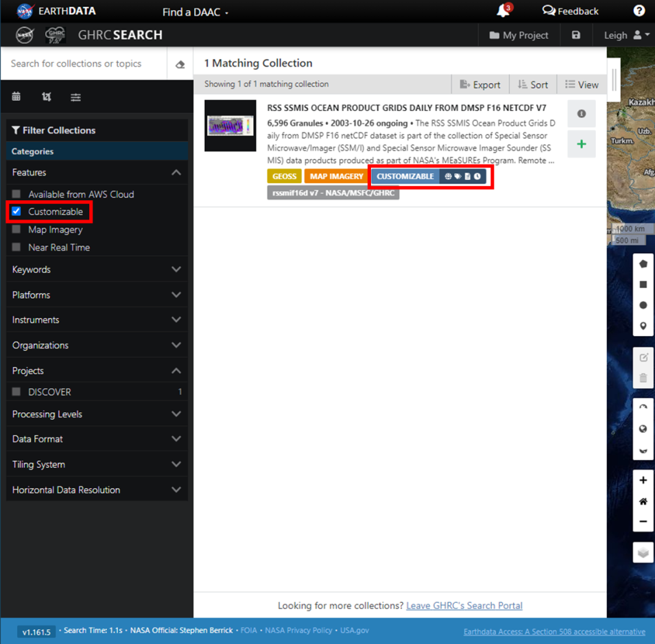Open the View menu
Screen dimensions: 655x644
click(x=582, y=84)
